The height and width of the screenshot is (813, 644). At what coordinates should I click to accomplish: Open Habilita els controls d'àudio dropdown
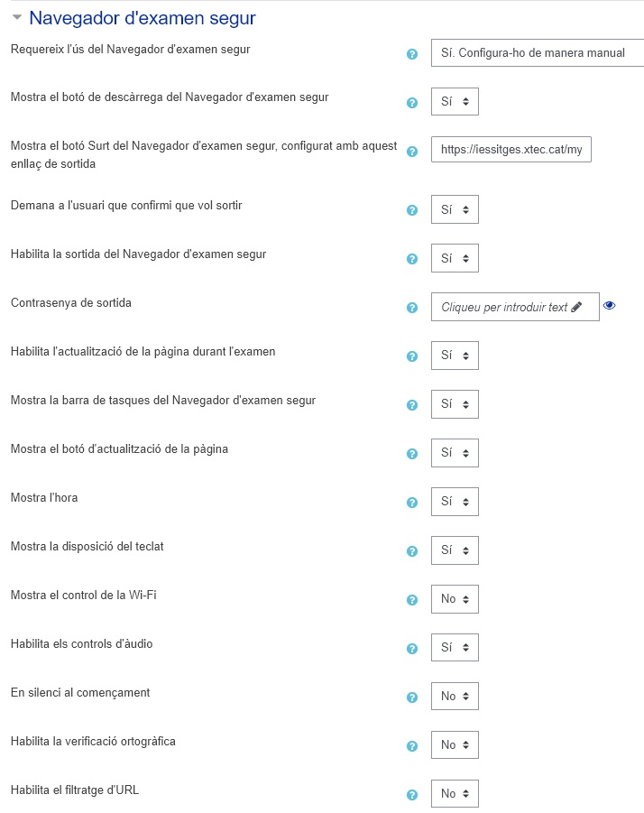click(x=455, y=648)
